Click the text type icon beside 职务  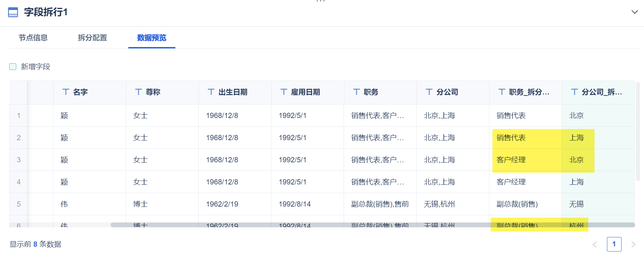pos(356,92)
